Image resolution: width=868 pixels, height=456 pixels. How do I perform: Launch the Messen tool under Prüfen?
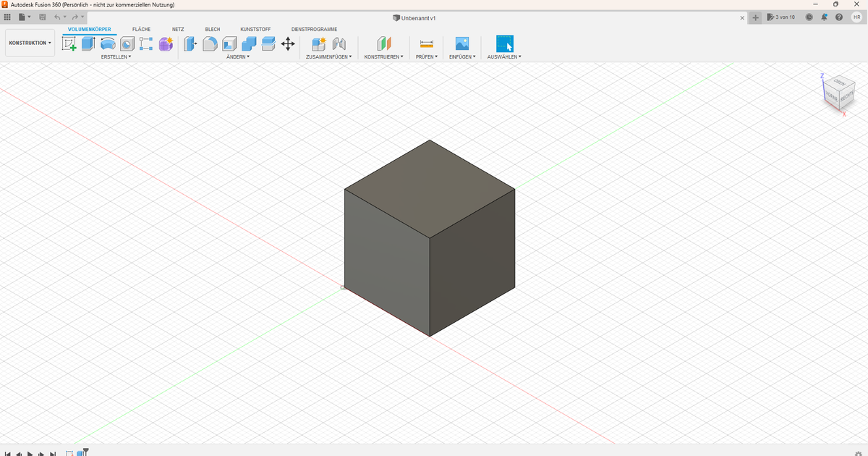[425, 43]
